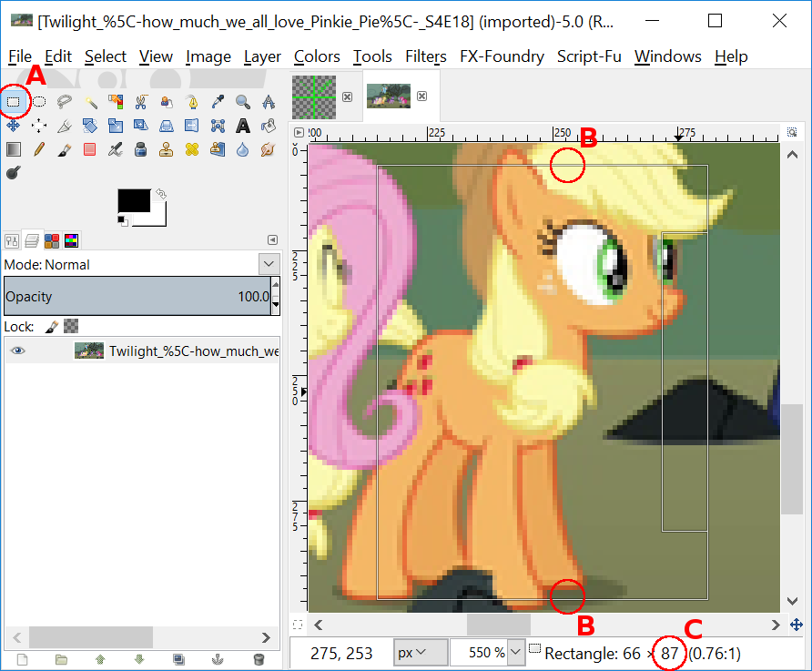This screenshot has width=812, height=671.
Task: Raise the layer with up arrow button
Action: (100, 659)
